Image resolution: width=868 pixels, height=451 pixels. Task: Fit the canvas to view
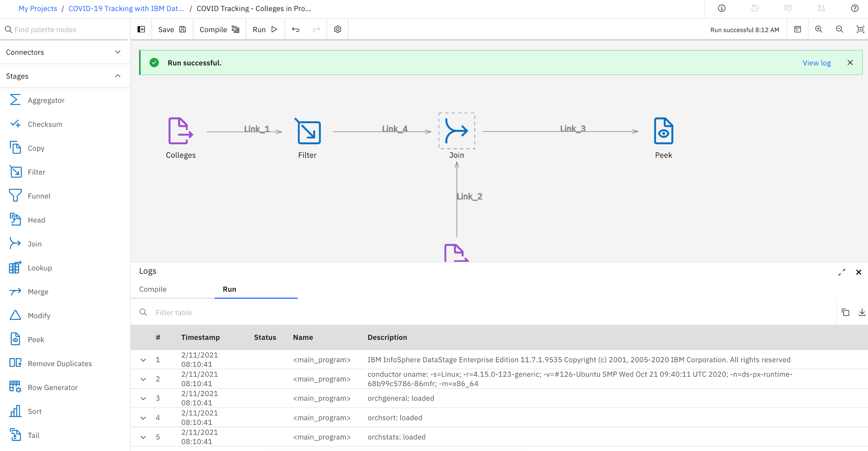(859, 29)
